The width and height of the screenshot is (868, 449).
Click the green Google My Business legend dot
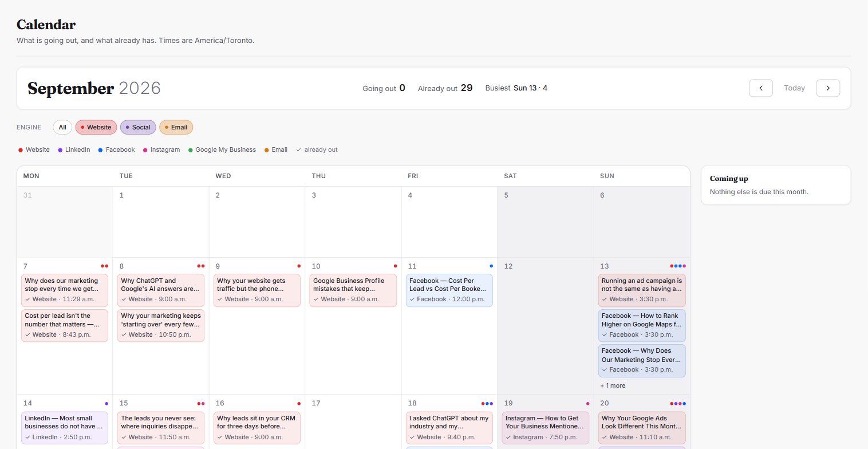pos(190,150)
